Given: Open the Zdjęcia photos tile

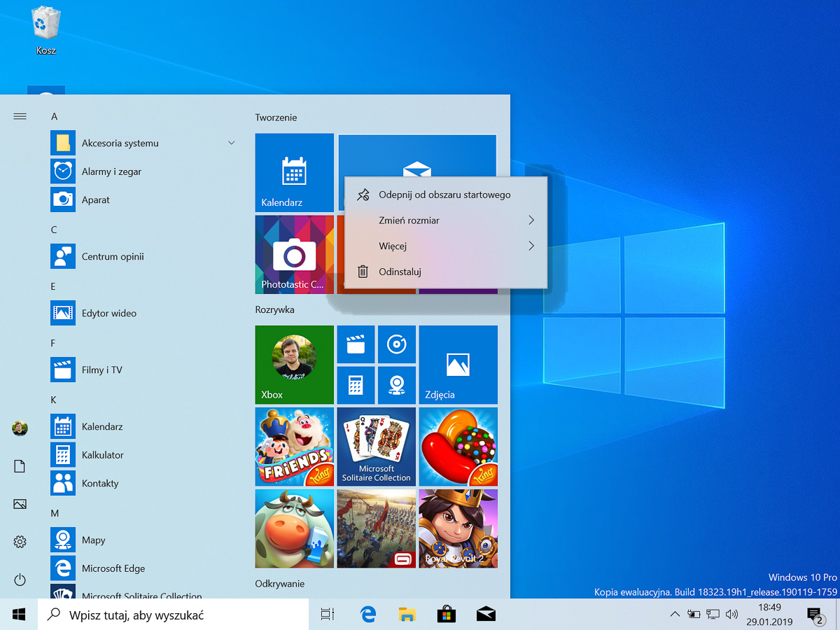Looking at the screenshot, I should tap(458, 365).
